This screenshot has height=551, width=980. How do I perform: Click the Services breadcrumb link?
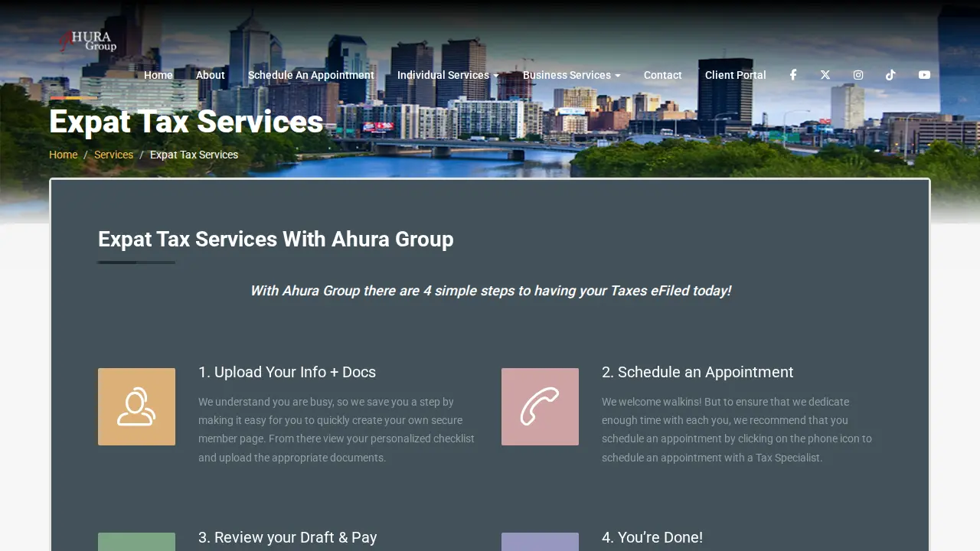tap(114, 155)
